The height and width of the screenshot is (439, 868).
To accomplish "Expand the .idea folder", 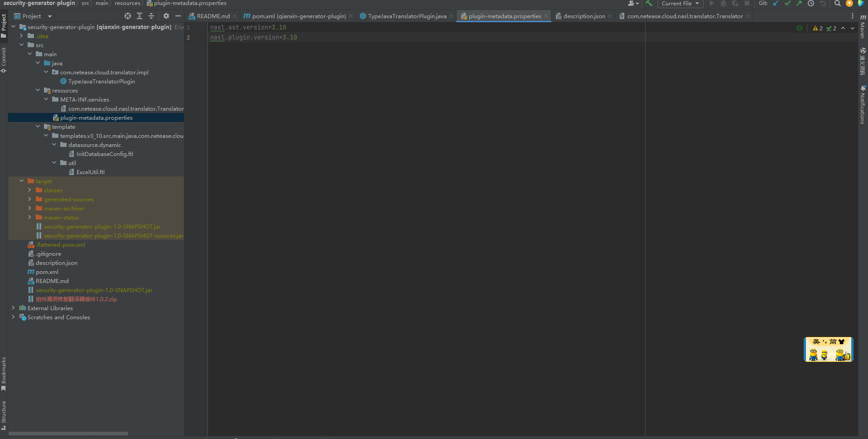I will (22, 36).
